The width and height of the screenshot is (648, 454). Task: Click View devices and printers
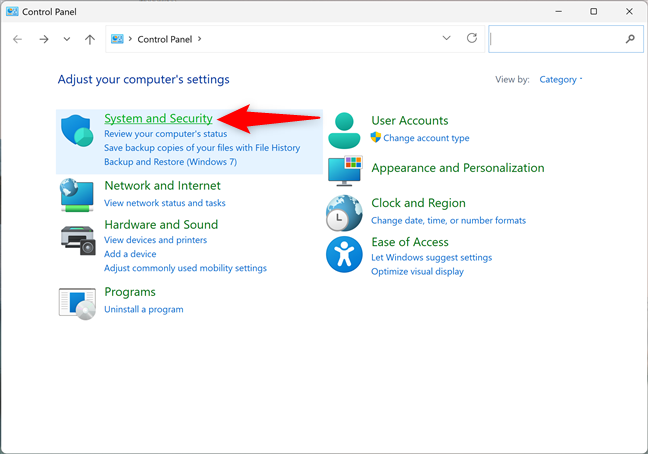[155, 240]
